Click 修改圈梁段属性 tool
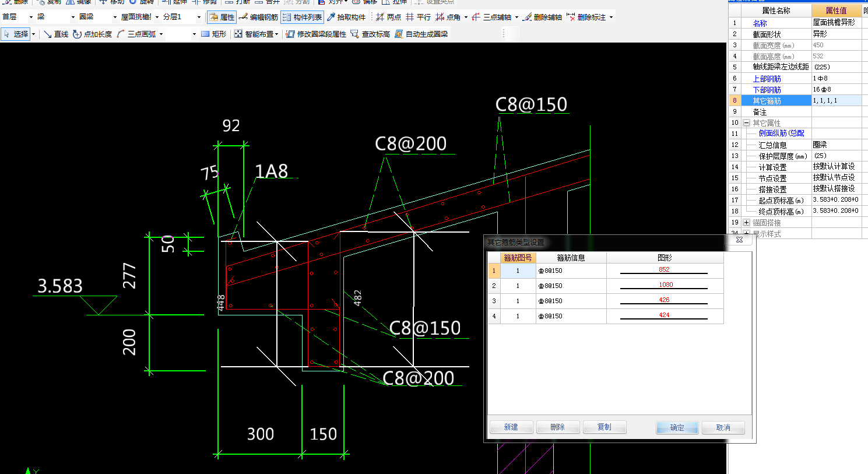The width and height of the screenshot is (868, 474). 316,34
